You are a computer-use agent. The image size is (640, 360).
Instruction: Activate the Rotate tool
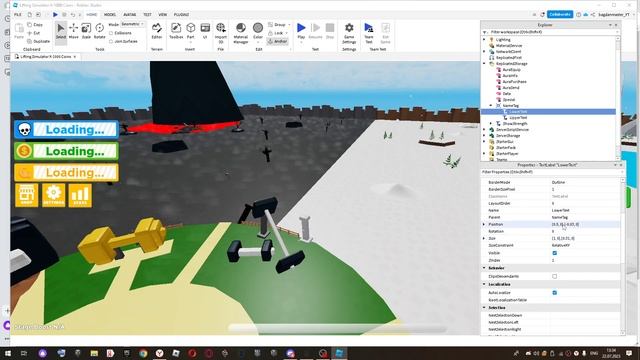point(100,31)
